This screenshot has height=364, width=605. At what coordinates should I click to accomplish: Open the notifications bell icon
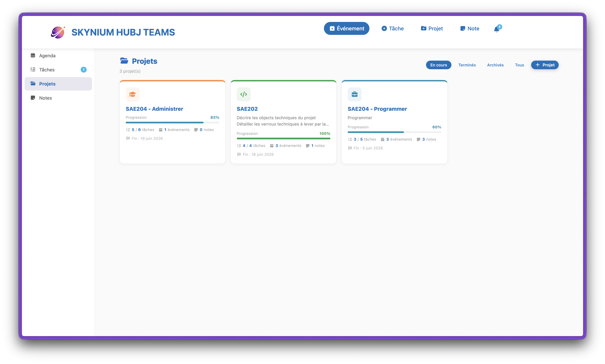497,29
